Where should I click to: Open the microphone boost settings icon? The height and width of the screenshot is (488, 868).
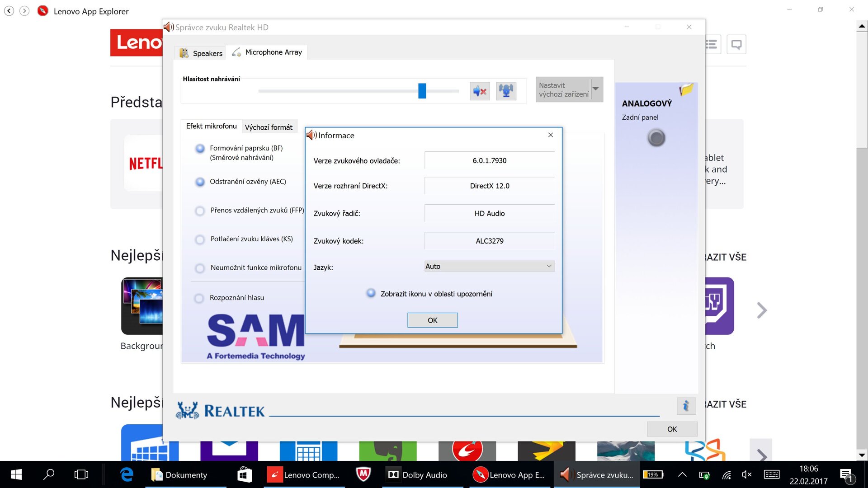click(506, 90)
